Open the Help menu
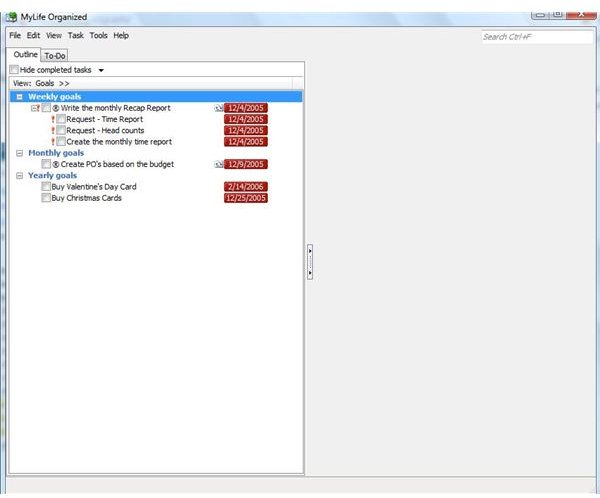 point(121,36)
